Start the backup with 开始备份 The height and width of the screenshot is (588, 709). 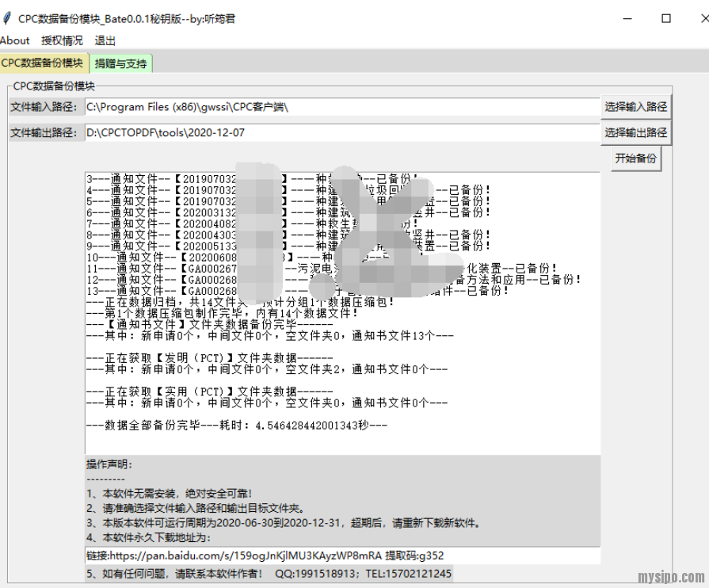(x=635, y=158)
